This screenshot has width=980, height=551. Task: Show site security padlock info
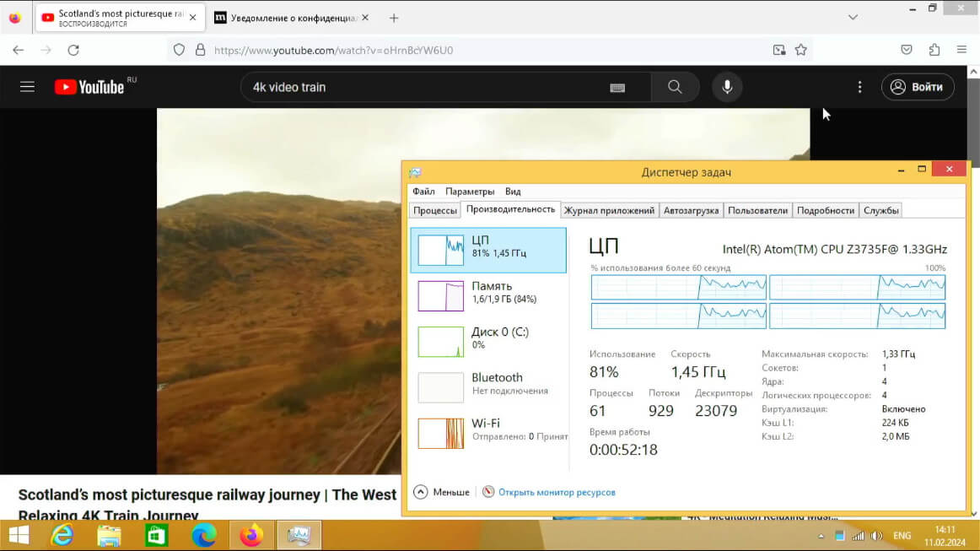click(200, 50)
